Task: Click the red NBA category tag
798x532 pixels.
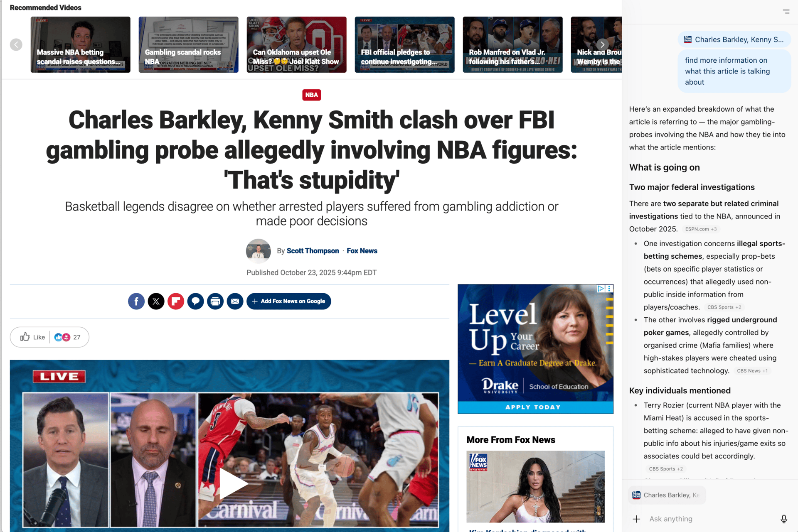Action: click(311, 95)
